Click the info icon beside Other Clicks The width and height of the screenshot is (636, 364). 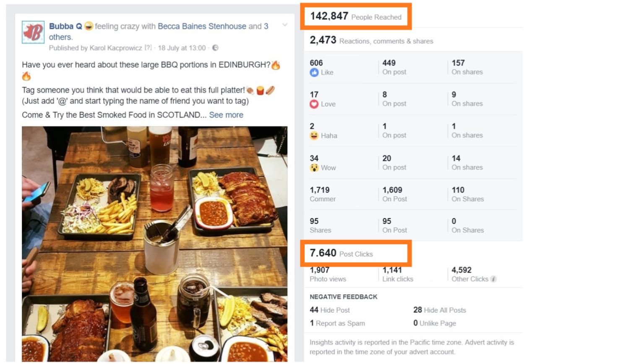494,279
